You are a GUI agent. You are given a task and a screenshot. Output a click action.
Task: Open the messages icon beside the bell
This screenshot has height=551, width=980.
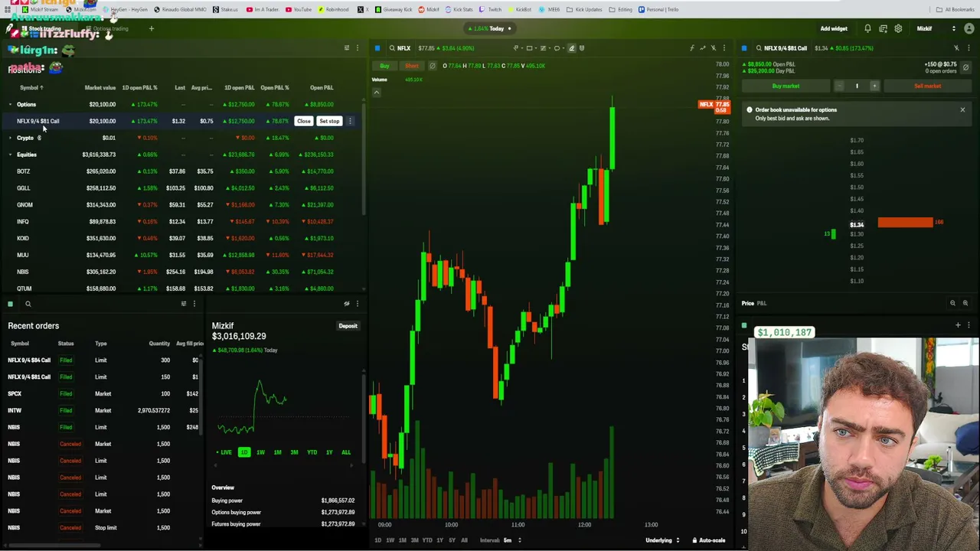(883, 29)
